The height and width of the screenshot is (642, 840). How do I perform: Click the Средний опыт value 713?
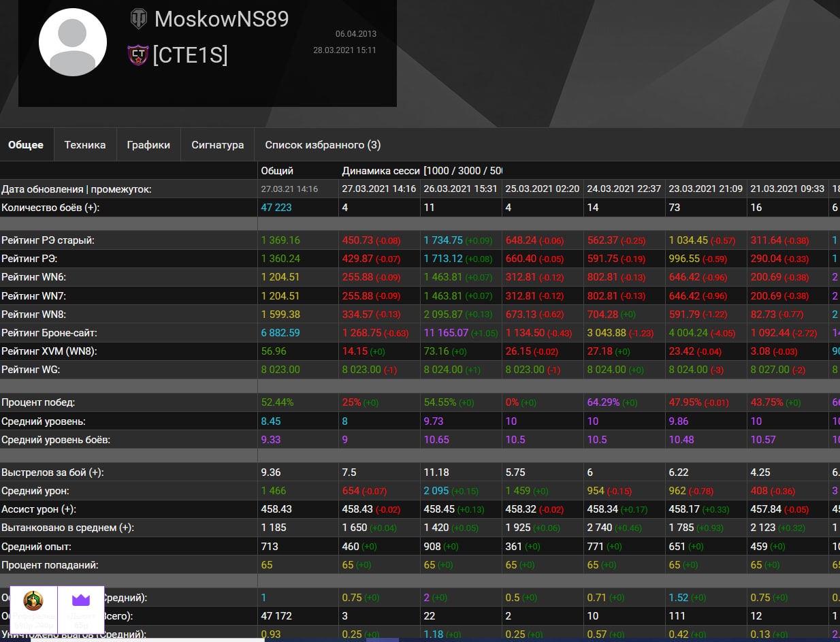[269, 547]
